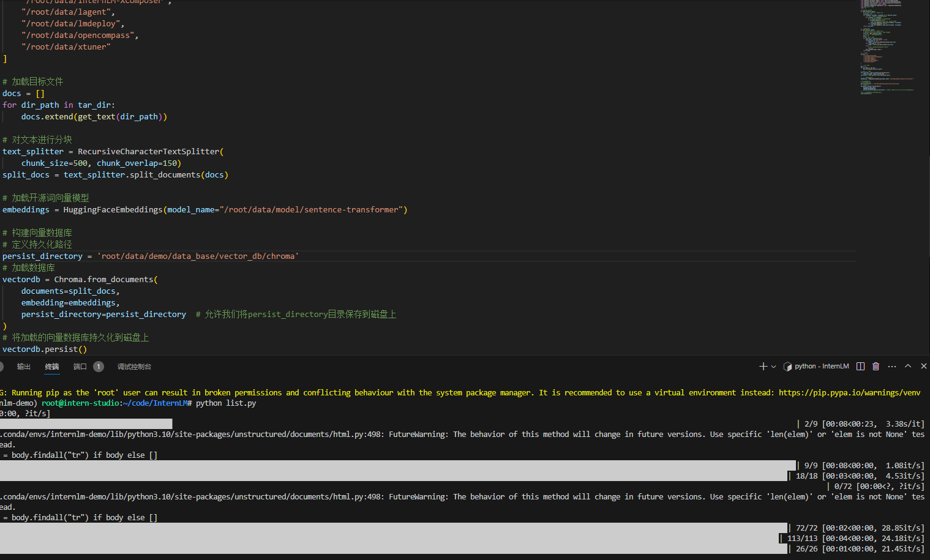This screenshot has width=930, height=560.
Task: Click 'chunk_overlap=150' in the editor
Action: click(137, 163)
